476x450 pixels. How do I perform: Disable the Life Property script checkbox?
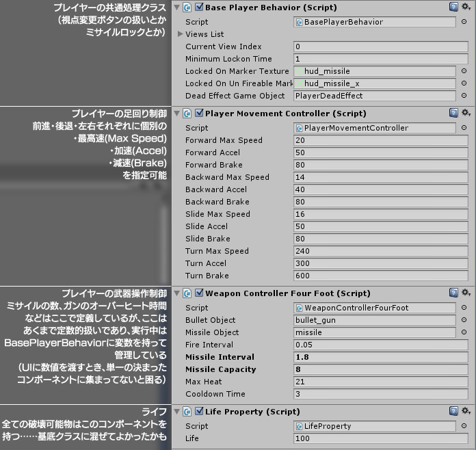tap(199, 411)
